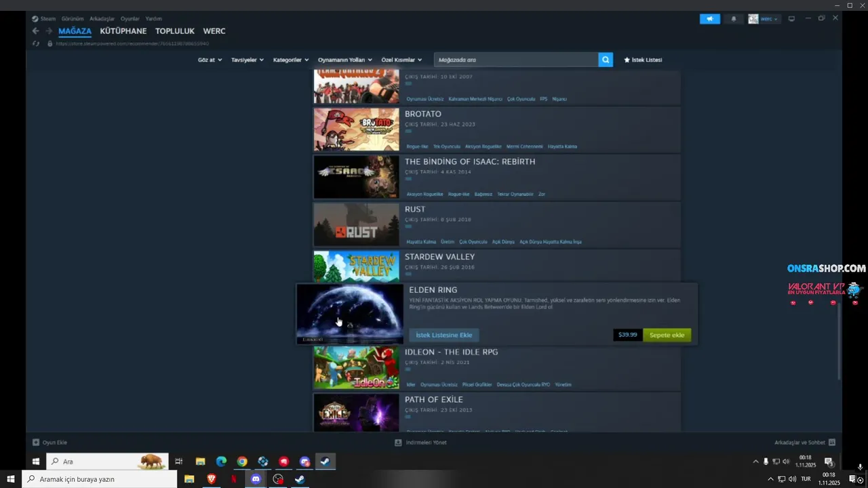
Task: Open the Brotato game thumbnail
Action: (357, 129)
